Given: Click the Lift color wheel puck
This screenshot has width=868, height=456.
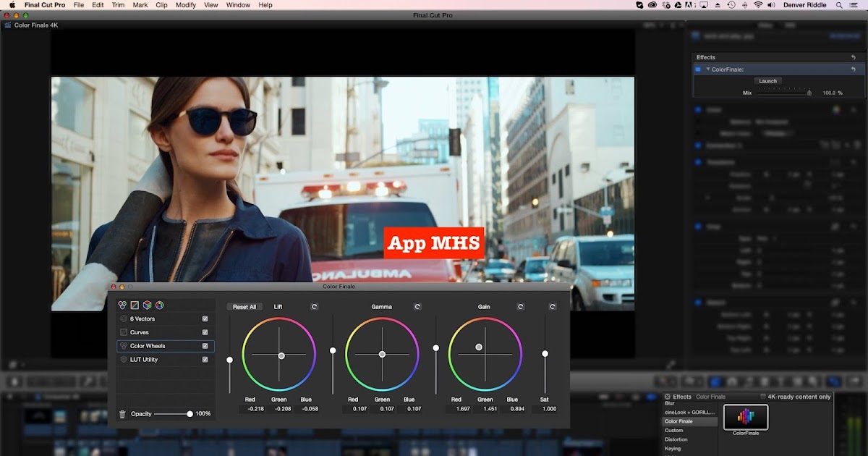Looking at the screenshot, I should 281,355.
